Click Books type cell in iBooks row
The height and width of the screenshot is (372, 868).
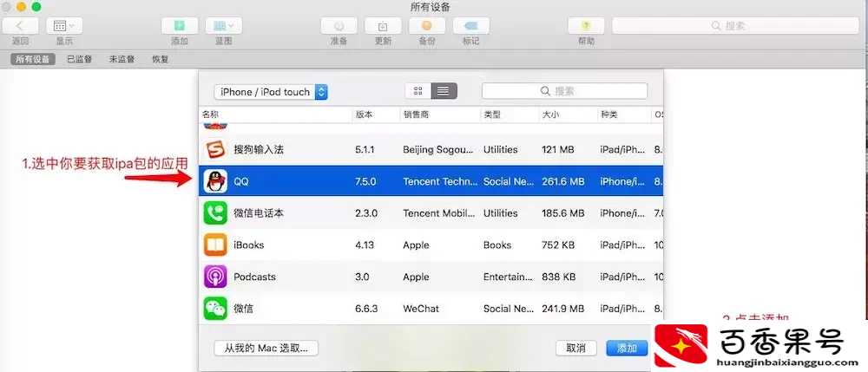[497, 245]
